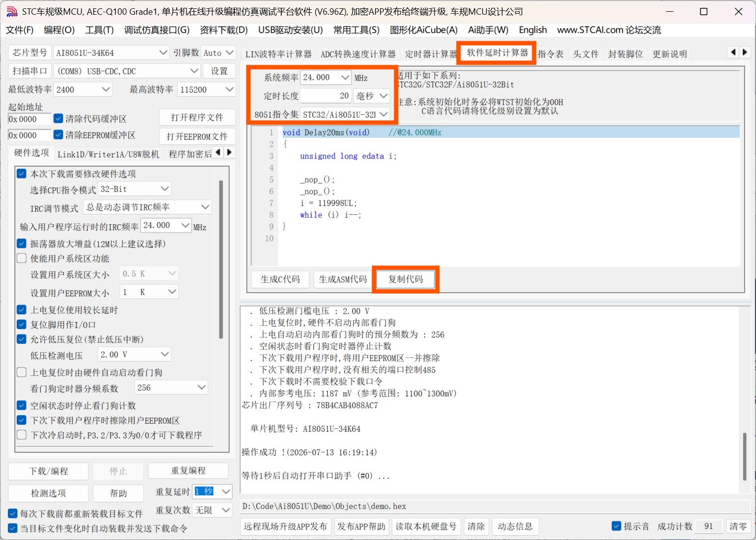Screen dimensions: 756x540
Task: Click 打开程序文件 button
Action: click(x=197, y=117)
